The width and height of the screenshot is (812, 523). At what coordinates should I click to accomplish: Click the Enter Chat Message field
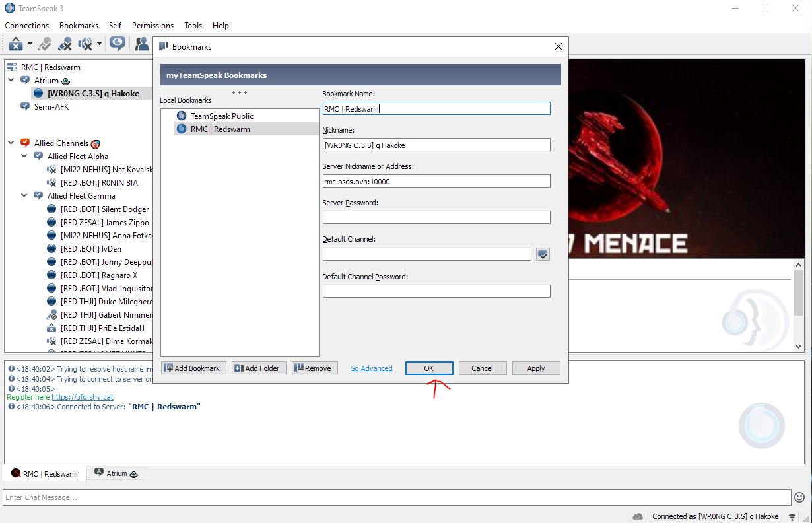click(x=397, y=497)
